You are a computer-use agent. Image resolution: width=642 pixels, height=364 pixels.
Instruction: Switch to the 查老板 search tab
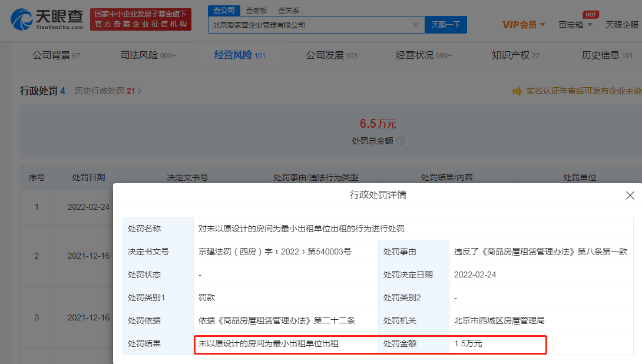click(x=256, y=10)
